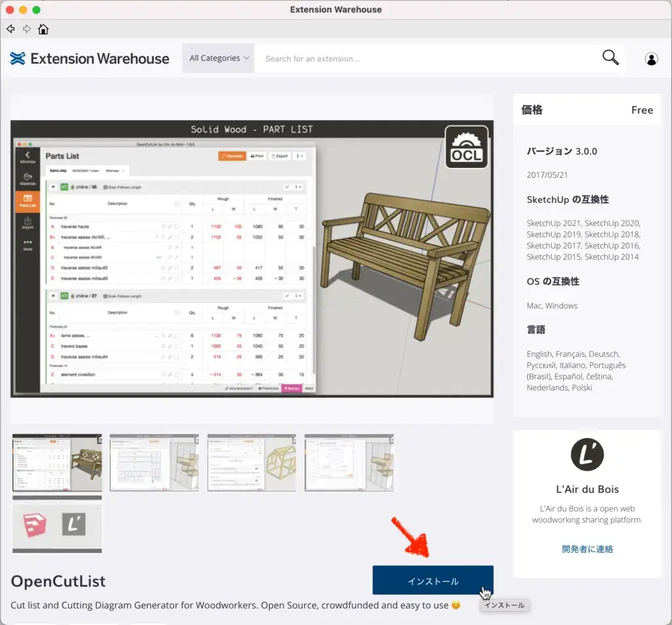The image size is (672, 625).
Task: Close the Extension Warehouse window
Action: click(10, 9)
